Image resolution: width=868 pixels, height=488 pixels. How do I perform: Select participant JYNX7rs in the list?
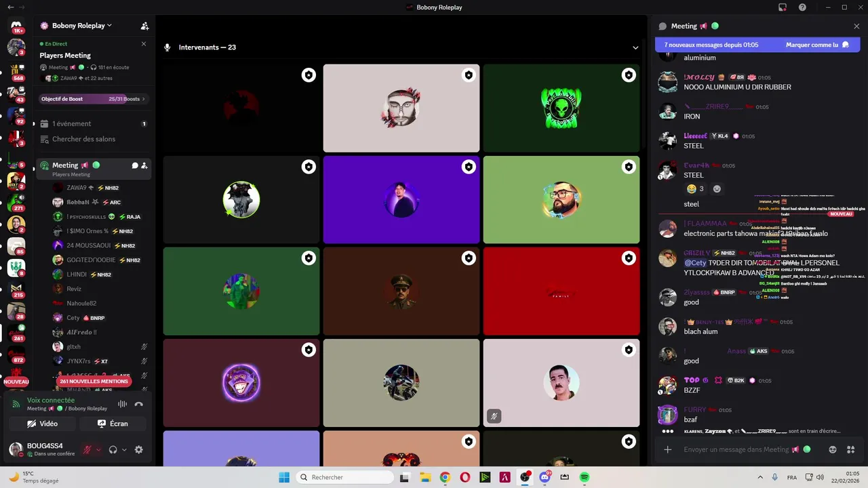pos(100,361)
